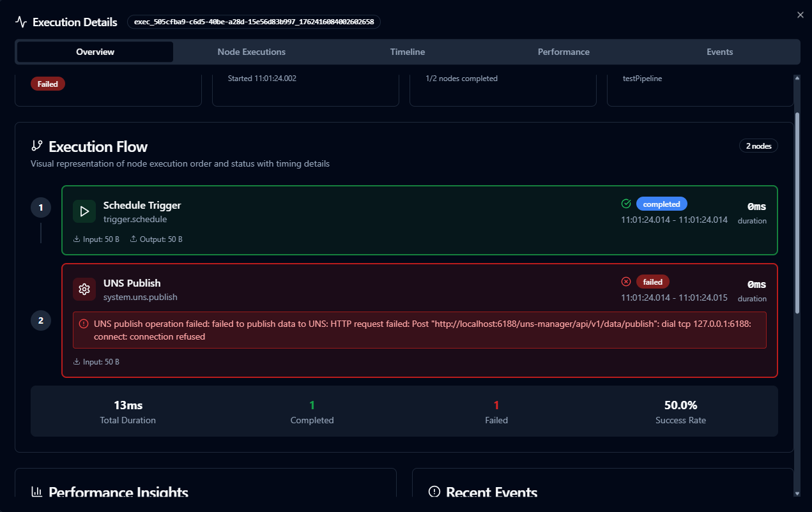Click the Output size upload icon

point(134,238)
